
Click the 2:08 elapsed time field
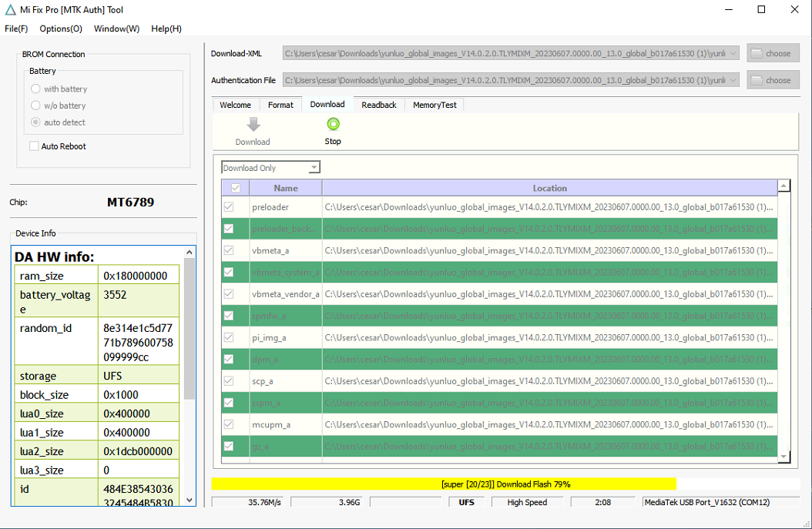[x=602, y=502]
